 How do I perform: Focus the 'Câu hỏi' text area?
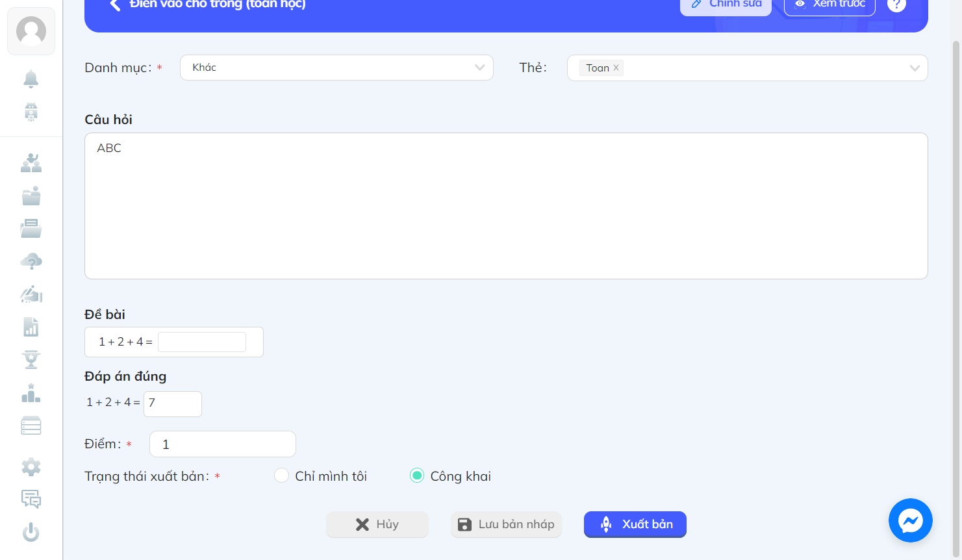(x=506, y=206)
